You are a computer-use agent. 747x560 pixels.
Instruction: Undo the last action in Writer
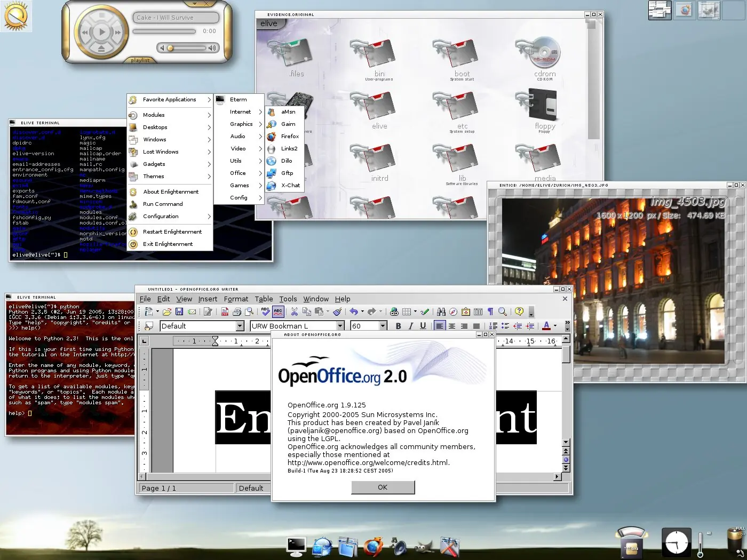coord(354,311)
